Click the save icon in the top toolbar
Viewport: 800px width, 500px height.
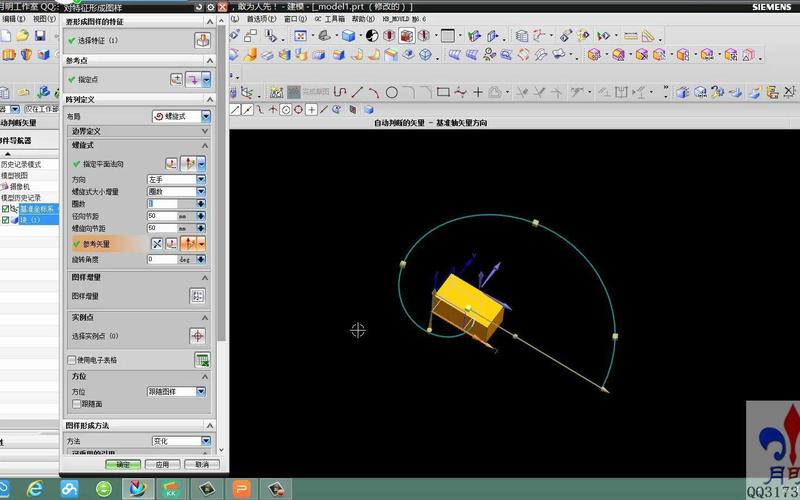(x=40, y=36)
